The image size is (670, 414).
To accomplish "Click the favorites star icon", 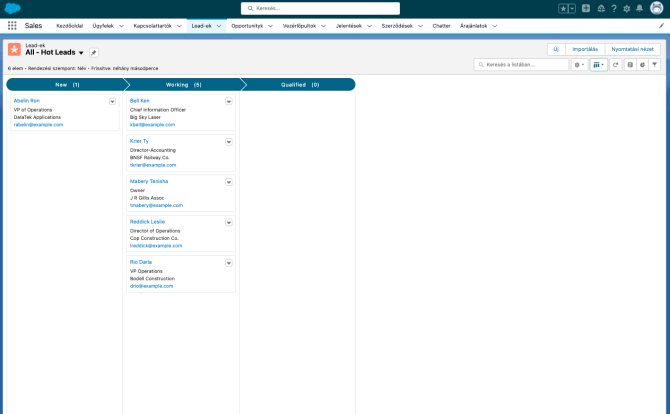I will tap(563, 8).
